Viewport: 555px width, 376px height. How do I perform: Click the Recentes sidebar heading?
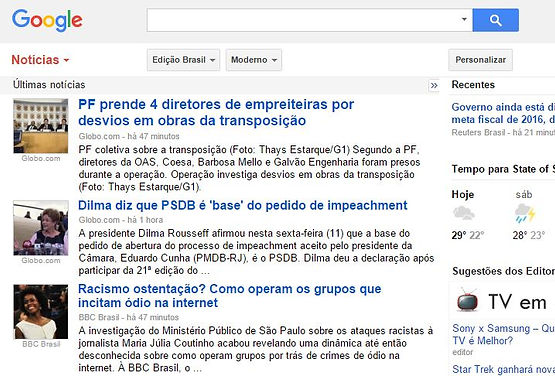coord(473,85)
